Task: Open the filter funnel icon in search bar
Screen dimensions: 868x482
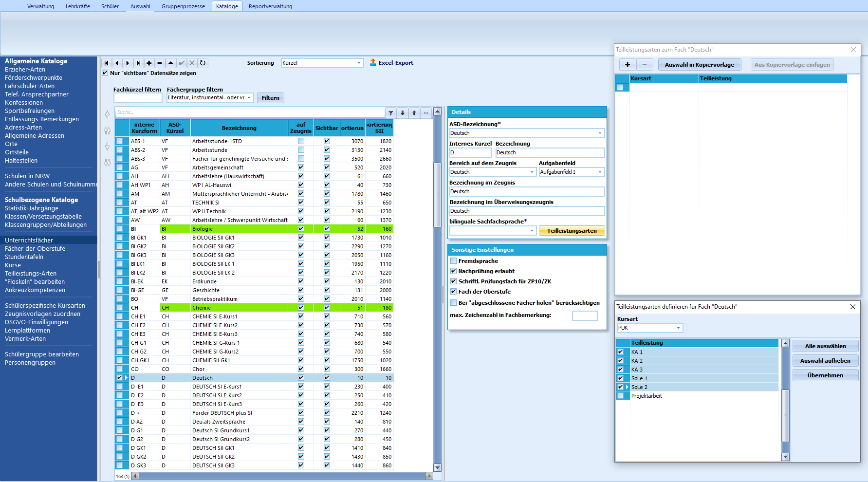Action: tap(391, 112)
